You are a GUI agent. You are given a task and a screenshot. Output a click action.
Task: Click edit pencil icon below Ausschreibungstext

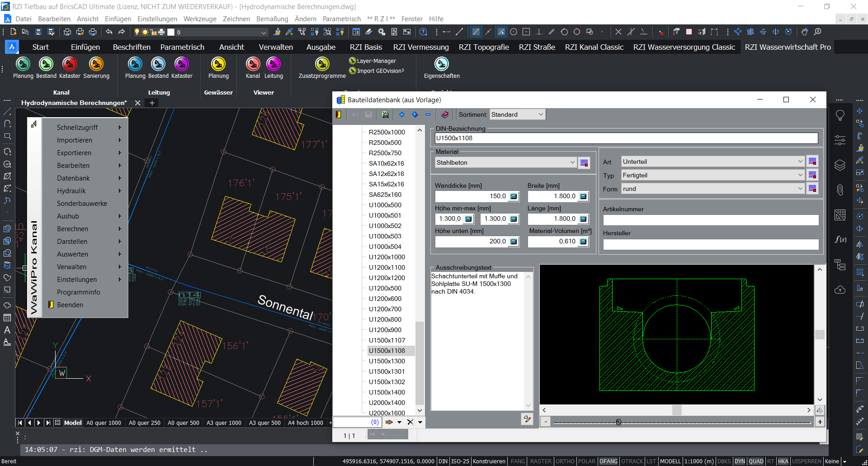[x=527, y=419]
